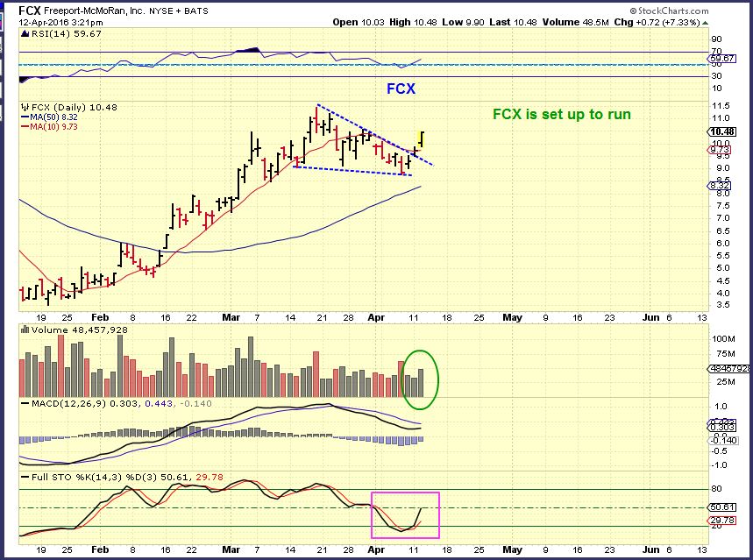Image resolution: width=753 pixels, height=560 pixels.
Task: Click the 100M tick on volume axis
Action: pos(723,338)
